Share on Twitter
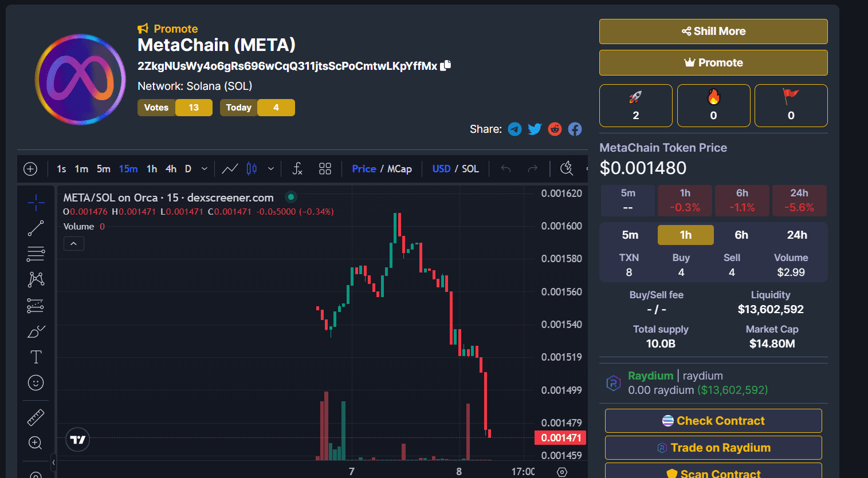 [535, 129]
